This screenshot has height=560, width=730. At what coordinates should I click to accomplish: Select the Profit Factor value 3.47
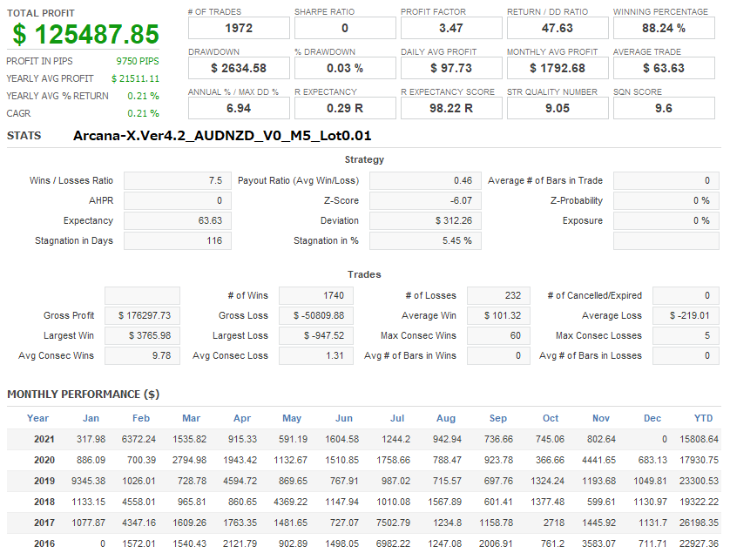point(451,28)
